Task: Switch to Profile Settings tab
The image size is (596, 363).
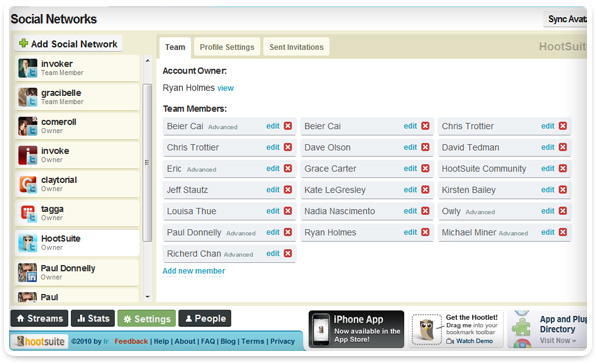Action: [x=227, y=47]
